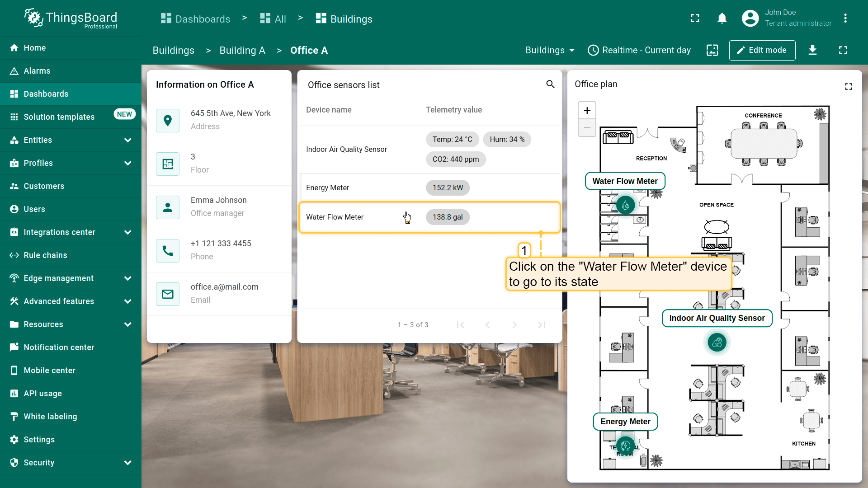868x488 pixels.
Task: Navigate to Building A breadcrumb
Action: tap(242, 51)
